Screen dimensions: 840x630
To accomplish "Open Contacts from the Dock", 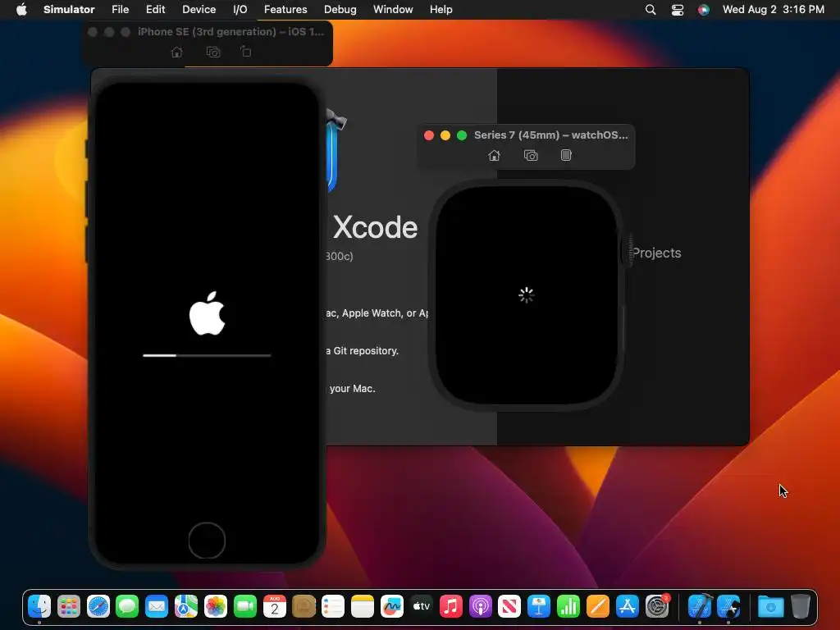I will pos(304,606).
